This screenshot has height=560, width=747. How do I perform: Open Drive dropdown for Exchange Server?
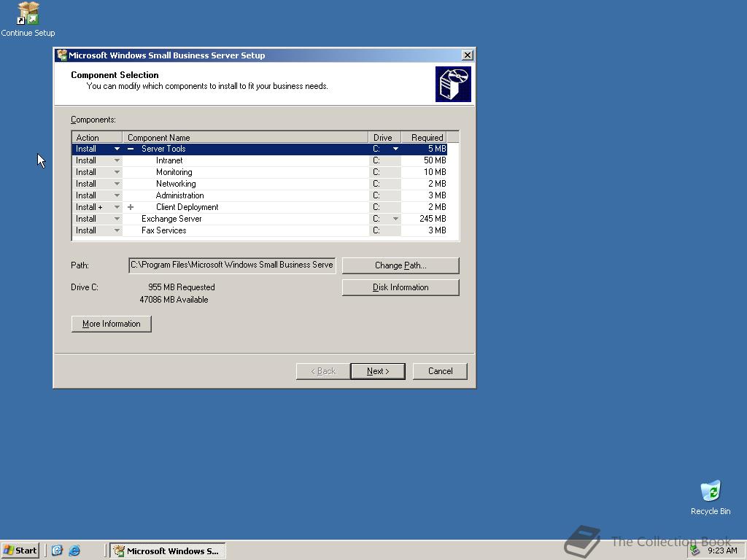point(395,219)
